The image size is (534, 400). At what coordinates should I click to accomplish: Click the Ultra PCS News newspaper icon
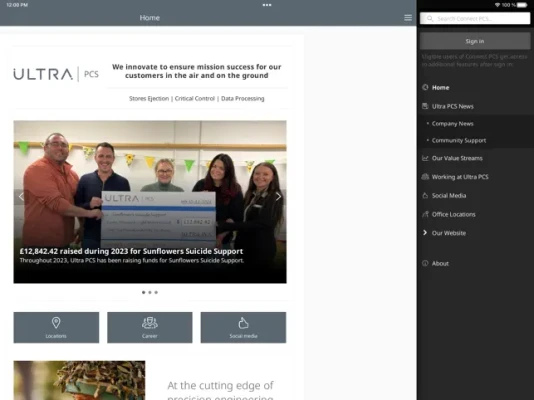(x=425, y=106)
